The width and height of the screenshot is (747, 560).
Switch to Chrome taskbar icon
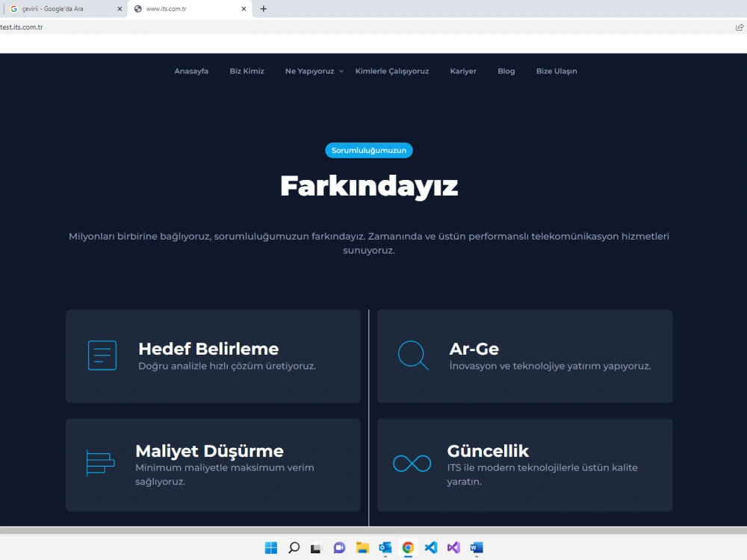coord(408,547)
